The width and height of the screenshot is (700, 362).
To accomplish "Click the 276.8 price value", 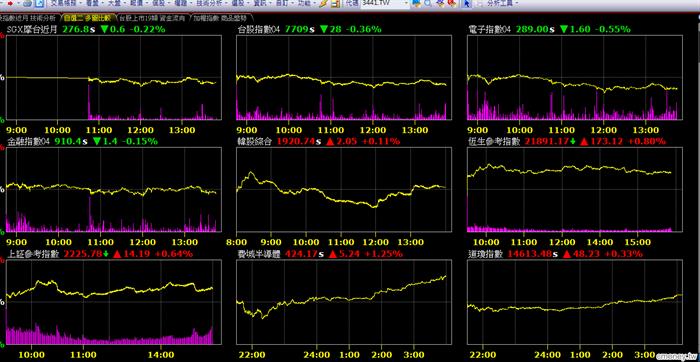I will click(75, 29).
